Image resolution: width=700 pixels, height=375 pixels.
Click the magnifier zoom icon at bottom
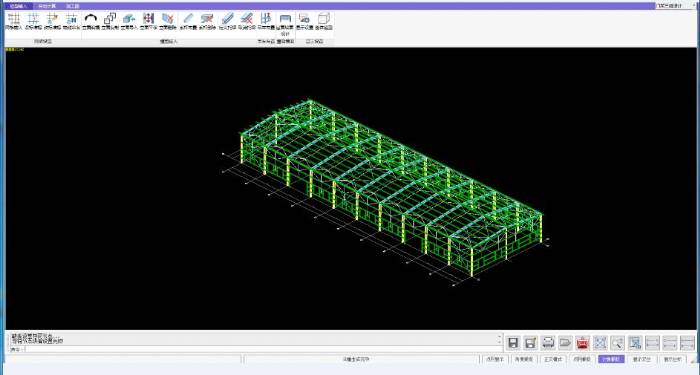[617, 343]
